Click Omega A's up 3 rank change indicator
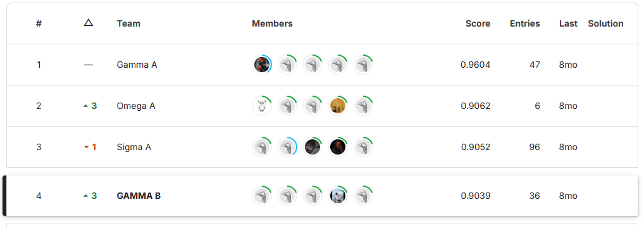This screenshot has height=228, width=644. coord(90,106)
